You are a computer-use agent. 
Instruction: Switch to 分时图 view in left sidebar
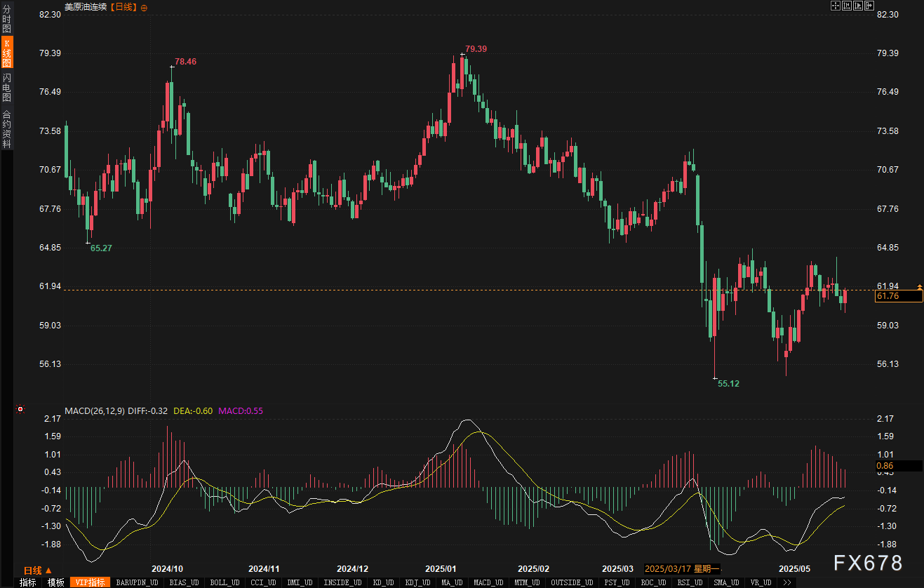[x=6, y=20]
